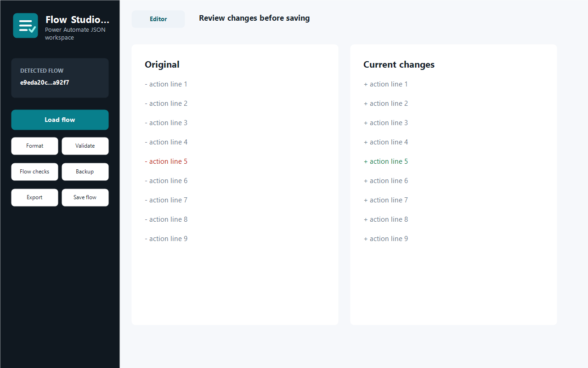The image size is (588, 368).
Task: Select detected flow ID e9eda20c...a92f7
Action: [45, 83]
